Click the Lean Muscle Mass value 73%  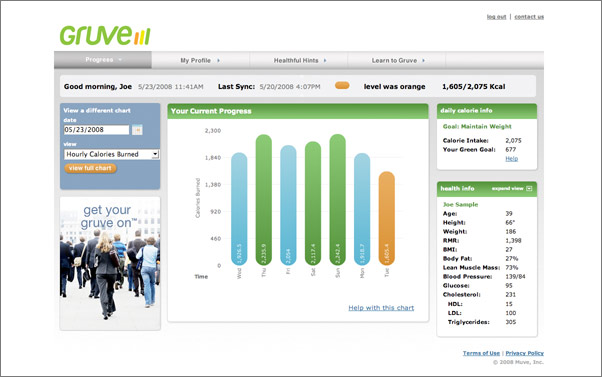[x=512, y=267]
